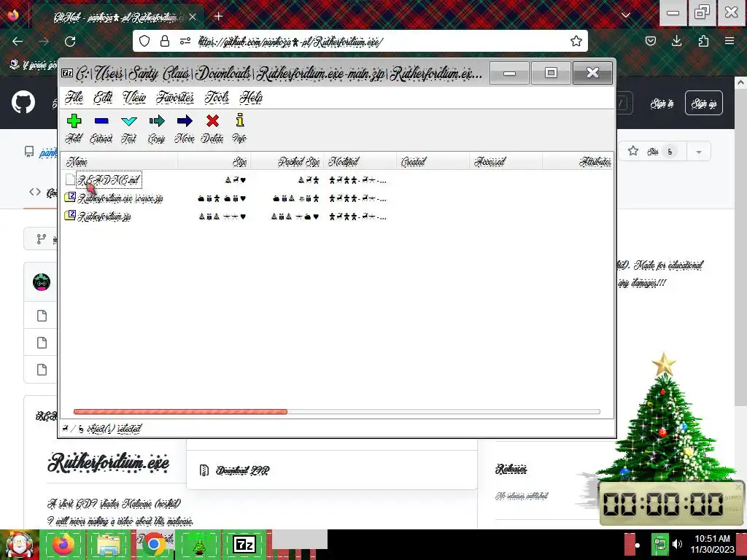Click the 00:00:00 timer widget display
747x560 pixels.
point(663,503)
